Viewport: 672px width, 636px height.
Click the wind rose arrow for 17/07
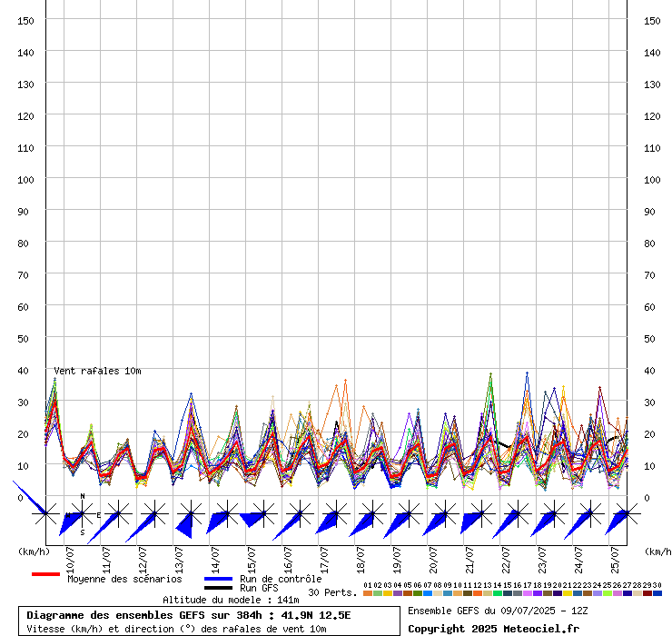tap(327, 523)
